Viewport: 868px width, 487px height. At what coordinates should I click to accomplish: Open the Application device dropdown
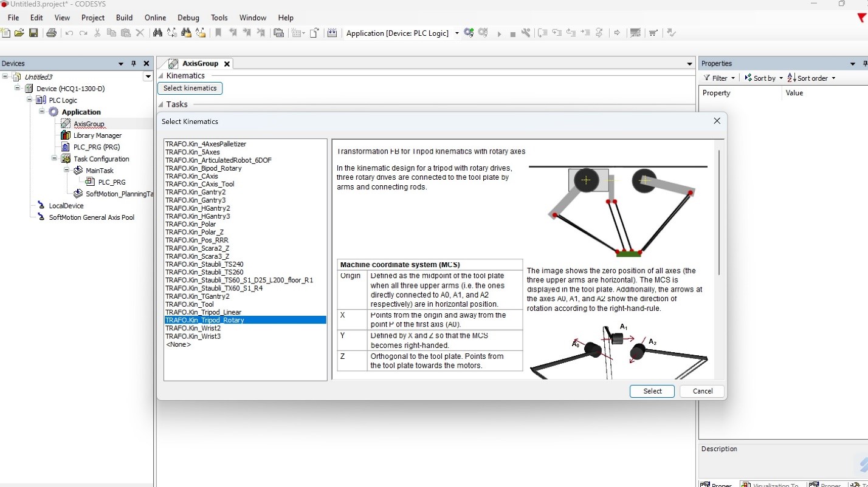coord(456,33)
